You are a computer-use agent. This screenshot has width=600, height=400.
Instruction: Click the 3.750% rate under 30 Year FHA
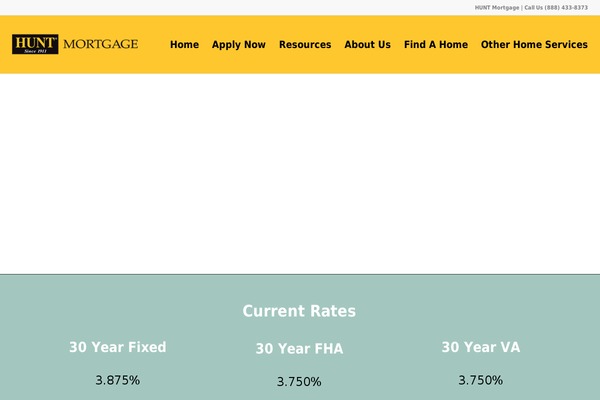(299, 382)
